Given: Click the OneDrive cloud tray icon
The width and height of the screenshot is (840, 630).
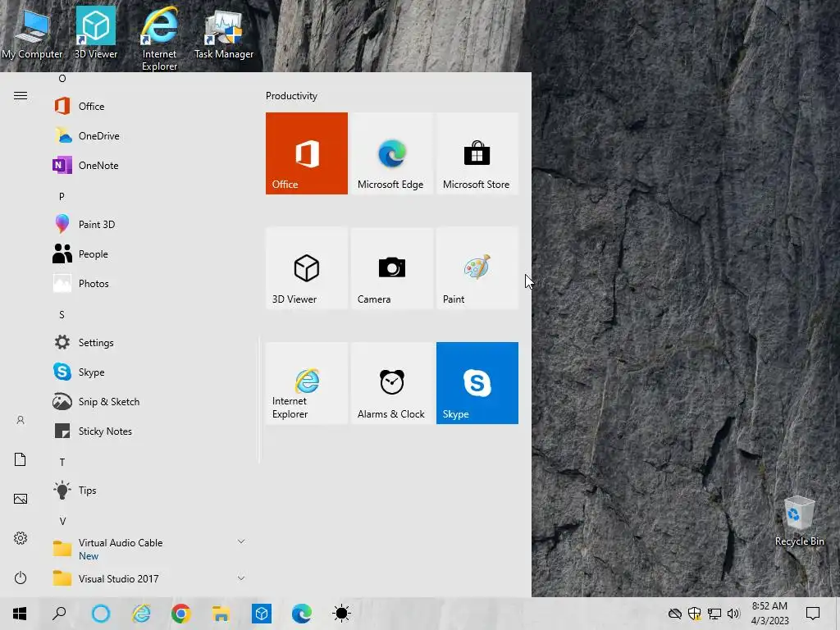Looking at the screenshot, I should (x=675, y=614).
